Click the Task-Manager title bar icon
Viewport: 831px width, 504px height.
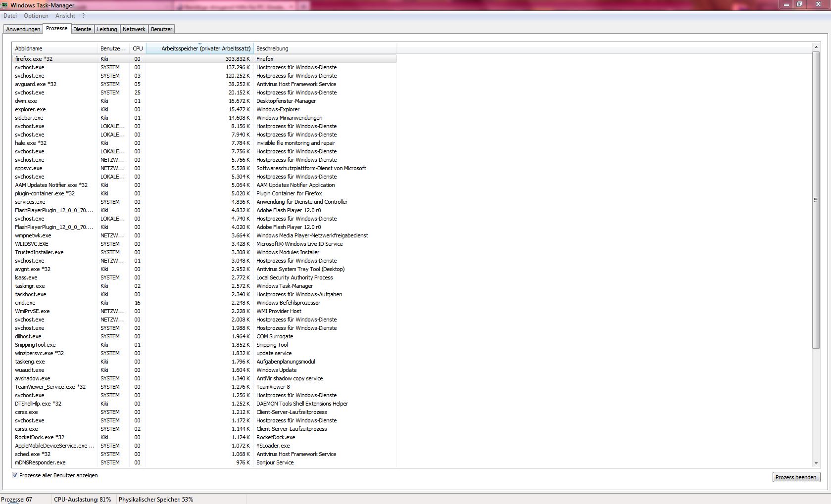[5, 5]
